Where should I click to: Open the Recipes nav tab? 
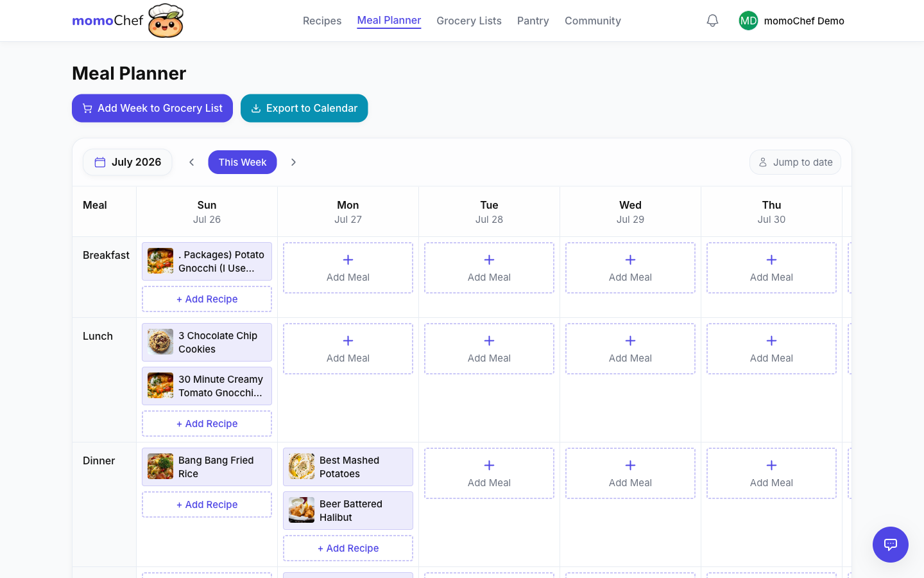[322, 21]
